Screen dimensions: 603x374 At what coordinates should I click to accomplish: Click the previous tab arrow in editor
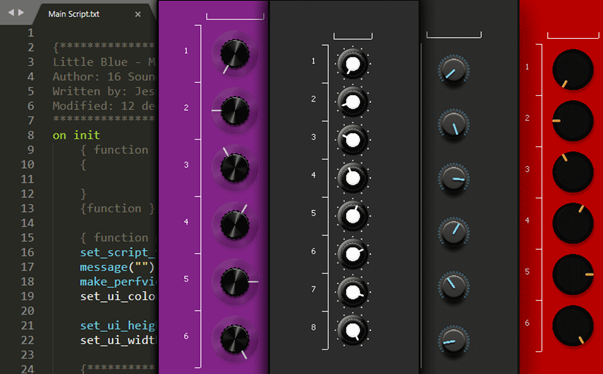(x=11, y=13)
